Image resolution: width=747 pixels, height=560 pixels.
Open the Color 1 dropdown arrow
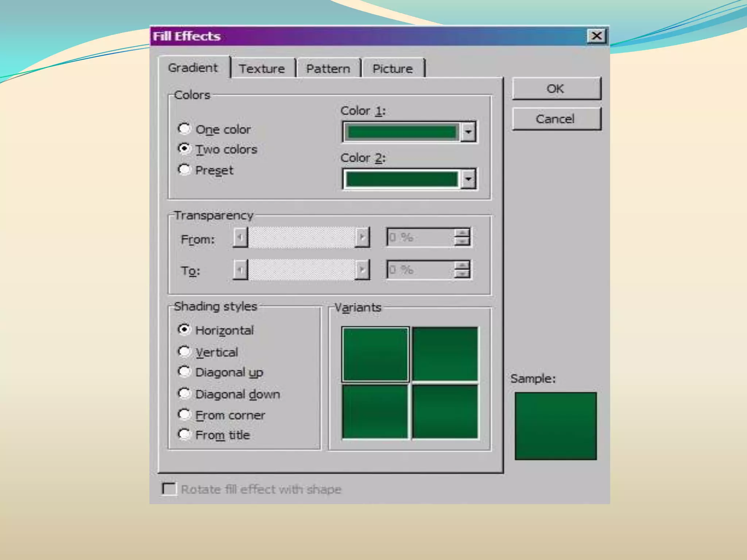click(x=468, y=132)
